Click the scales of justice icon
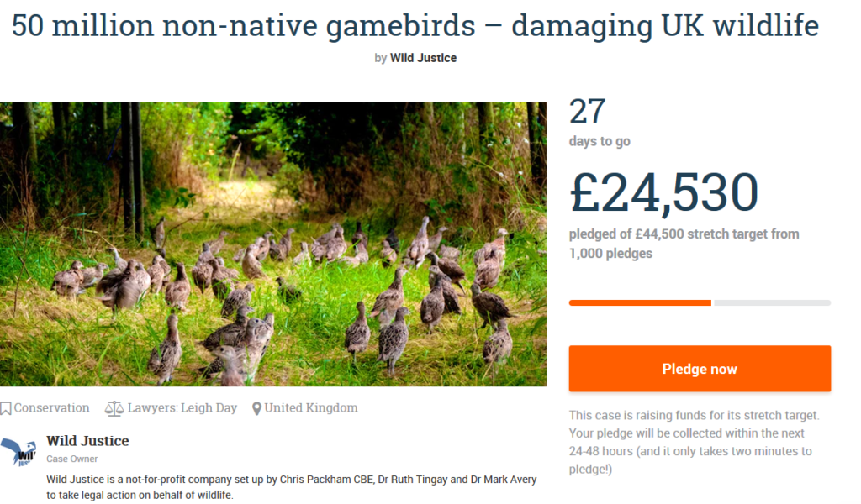The image size is (861, 504). (114, 408)
